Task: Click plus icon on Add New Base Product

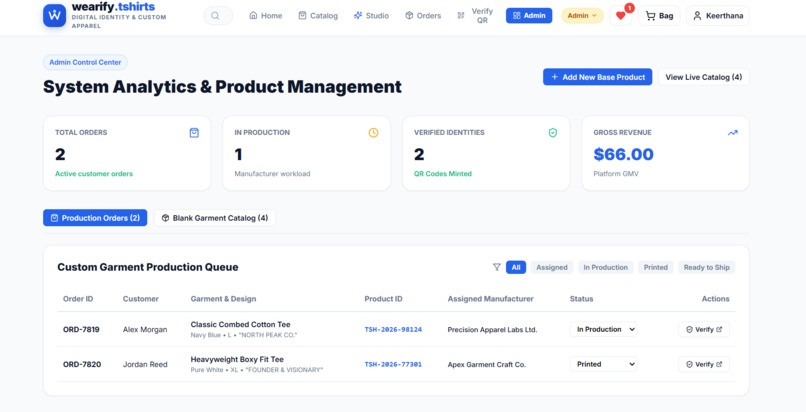Action: (x=555, y=77)
